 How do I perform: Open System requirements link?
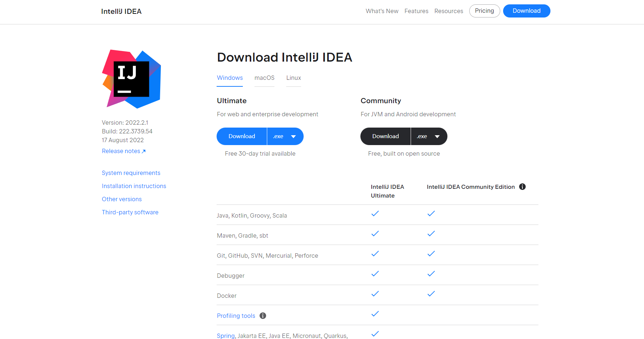click(131, 173)
